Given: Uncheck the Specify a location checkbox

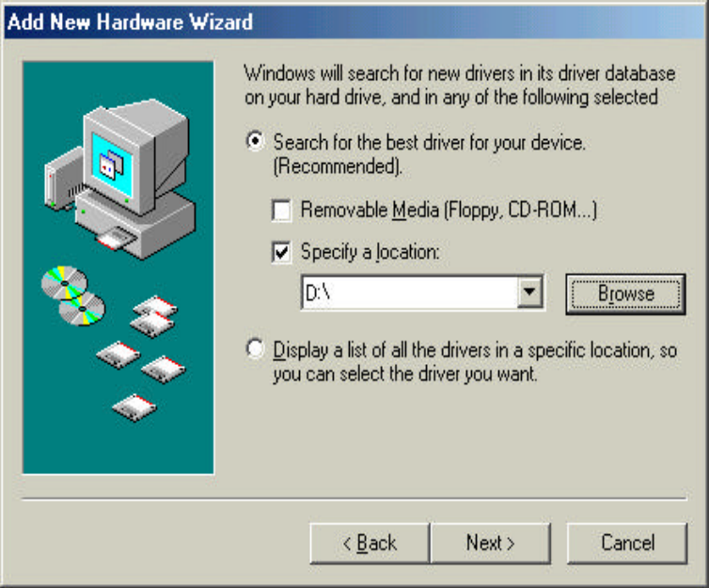Looking at the screenshot, I should [282, 252].
